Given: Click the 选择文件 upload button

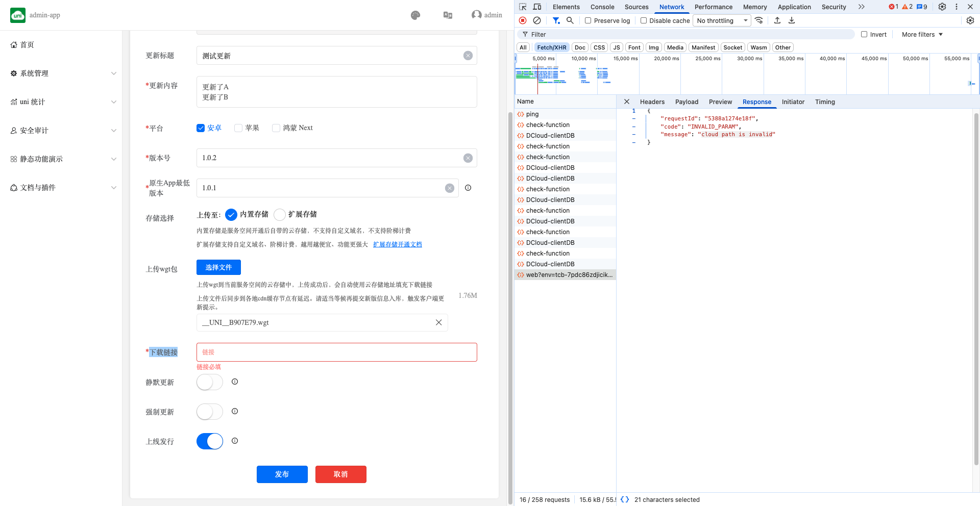Looking at the screenshot, I should coord(218,267).
